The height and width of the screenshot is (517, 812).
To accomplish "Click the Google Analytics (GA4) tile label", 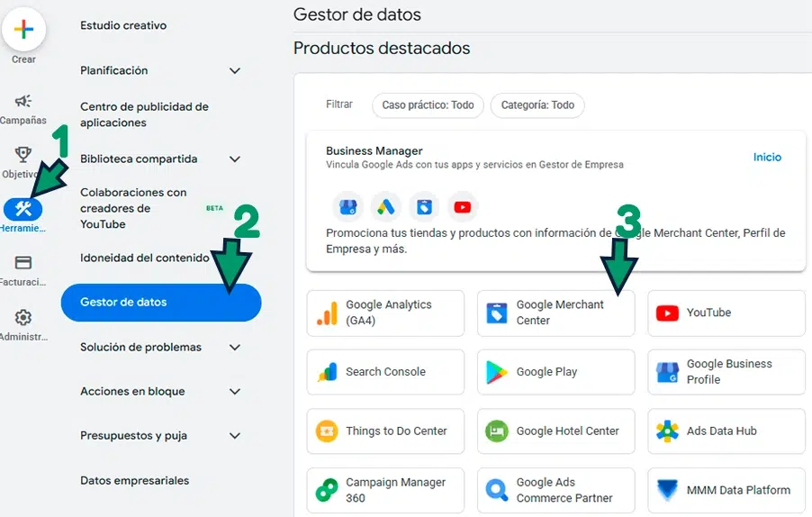I will [x=388, y=313].
